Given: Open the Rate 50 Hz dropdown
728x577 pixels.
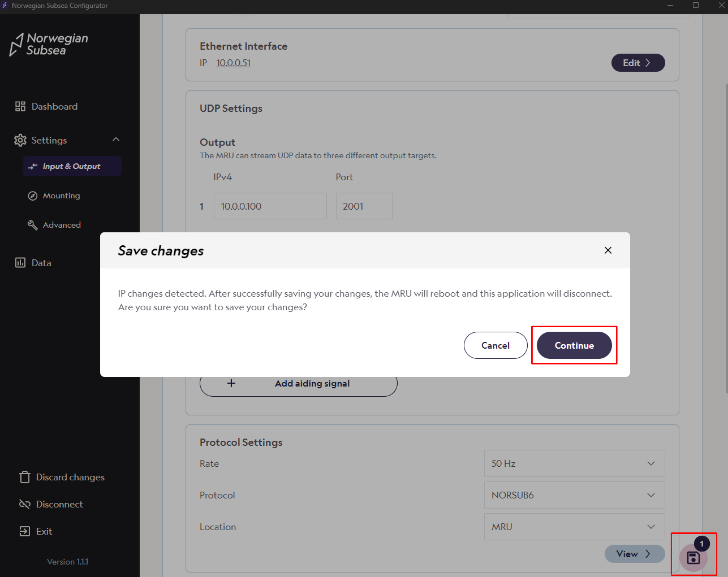Looking at the screenshot, I should click(x=574, y=463).
